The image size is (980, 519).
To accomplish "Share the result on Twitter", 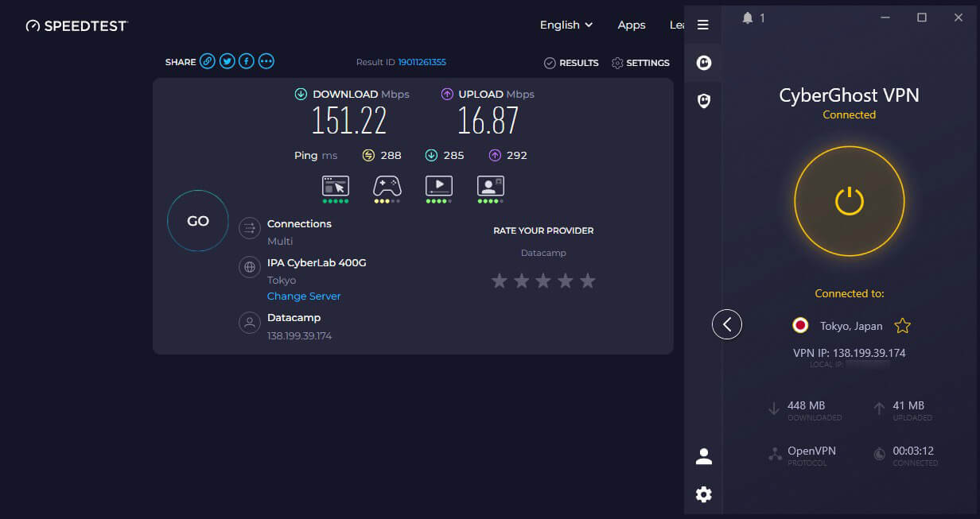I will click(227, 60).
